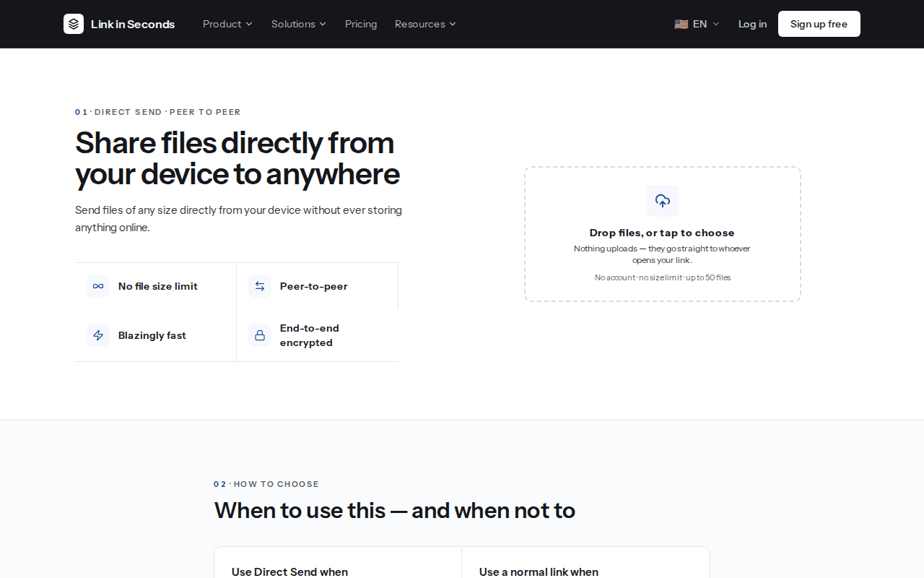Click the Use Direct Send when heading
The image size is (924, 578).
289,572
